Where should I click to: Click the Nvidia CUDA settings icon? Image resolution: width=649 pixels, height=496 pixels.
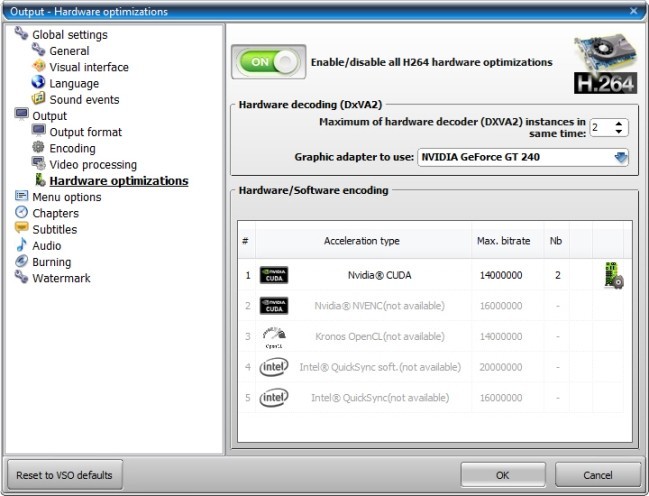614,275
